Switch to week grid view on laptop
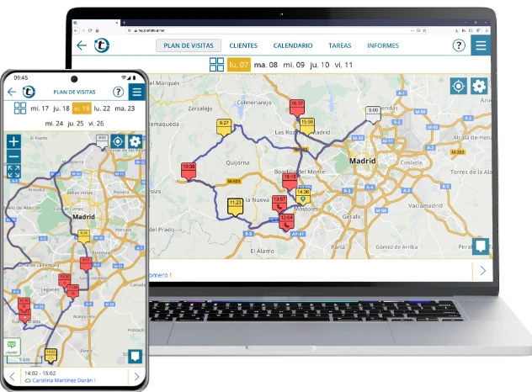The width and height of the screenshot is (532, 392). (x=216, y=65)
